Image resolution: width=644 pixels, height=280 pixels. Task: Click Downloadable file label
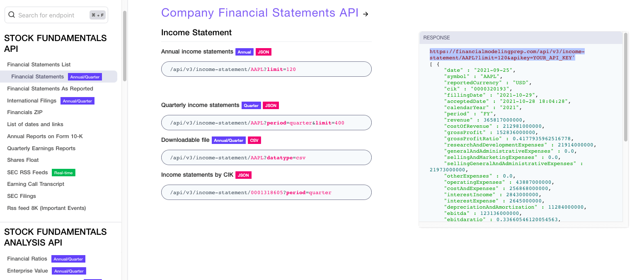pos(185,140)
